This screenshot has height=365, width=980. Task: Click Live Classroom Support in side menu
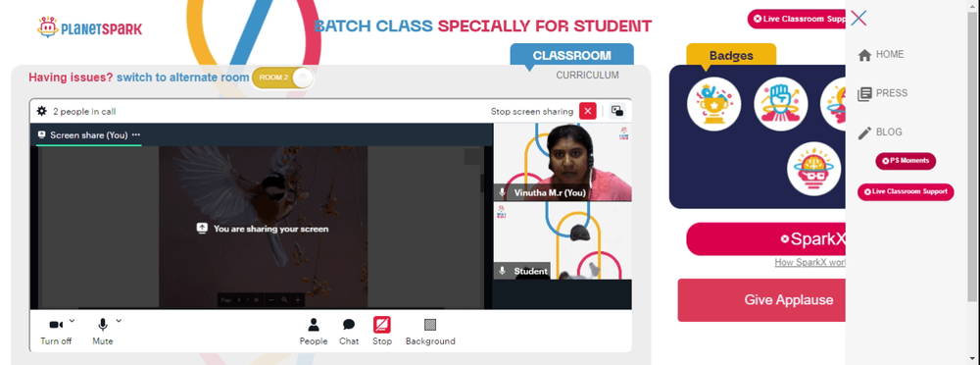click(906, 191)
